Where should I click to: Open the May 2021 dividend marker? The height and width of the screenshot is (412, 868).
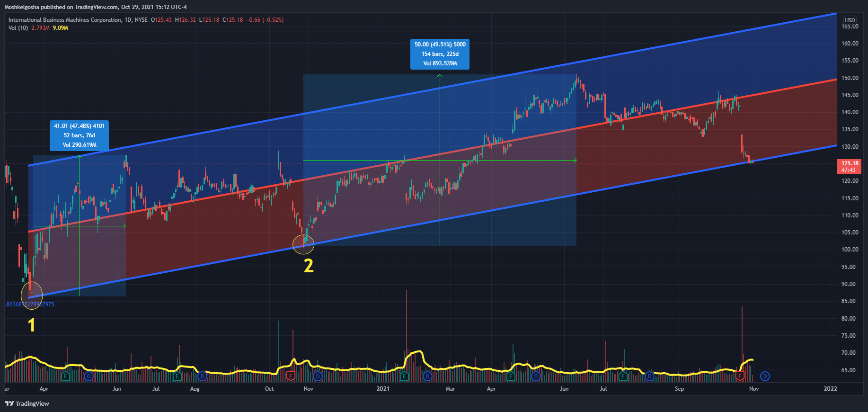click(536, 376)
